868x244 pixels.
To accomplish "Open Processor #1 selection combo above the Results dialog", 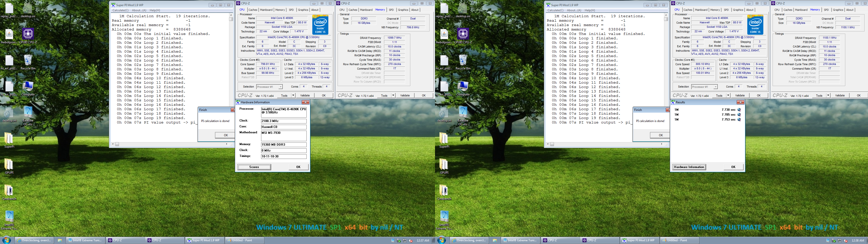I will click(704, 87).
